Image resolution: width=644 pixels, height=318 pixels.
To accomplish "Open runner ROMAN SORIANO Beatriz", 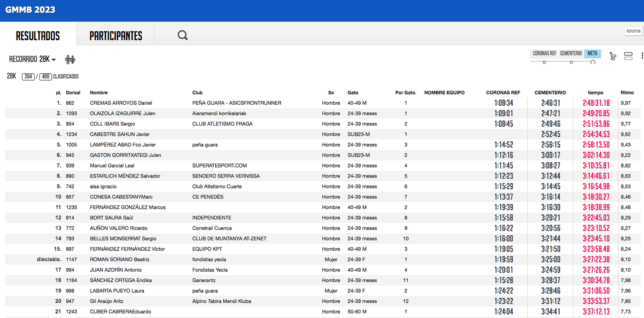I will tap(120, 260).
